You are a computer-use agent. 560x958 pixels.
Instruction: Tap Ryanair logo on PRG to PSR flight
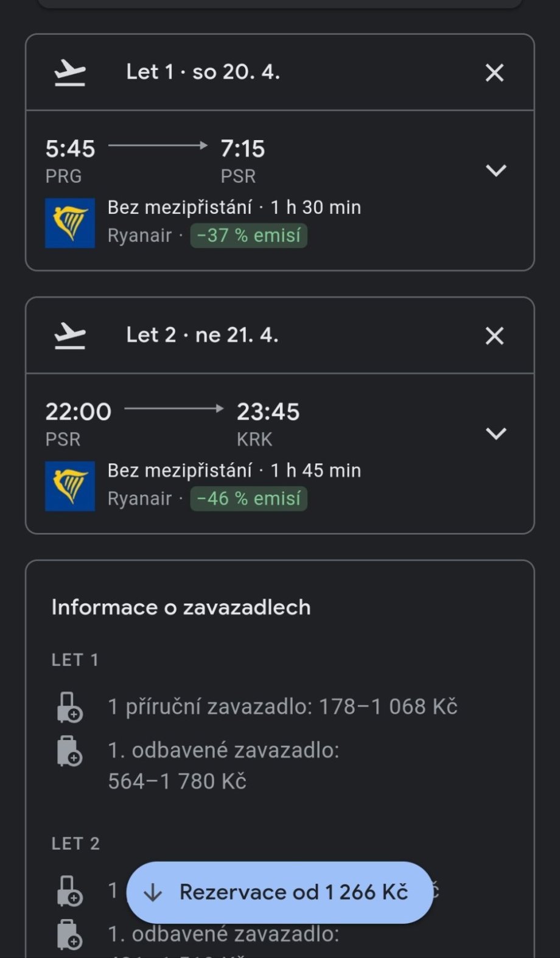[x=70, y=223]
